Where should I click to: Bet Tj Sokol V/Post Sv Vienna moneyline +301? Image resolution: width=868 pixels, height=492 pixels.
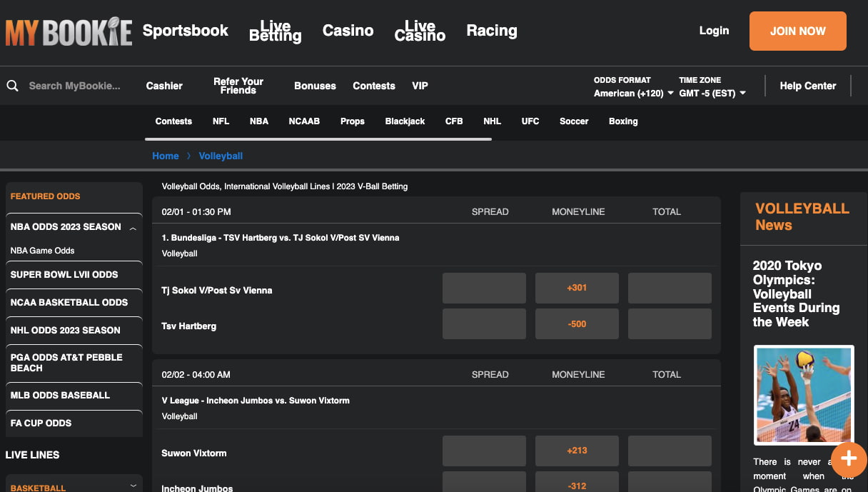coord(577,288)
